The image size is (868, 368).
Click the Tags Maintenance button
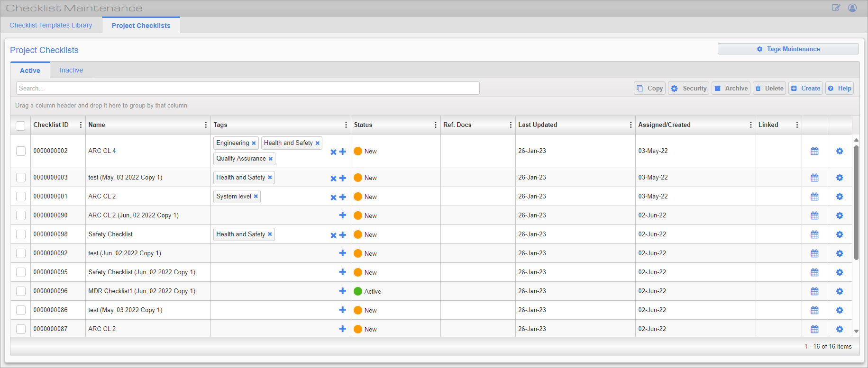click(788, 49)
